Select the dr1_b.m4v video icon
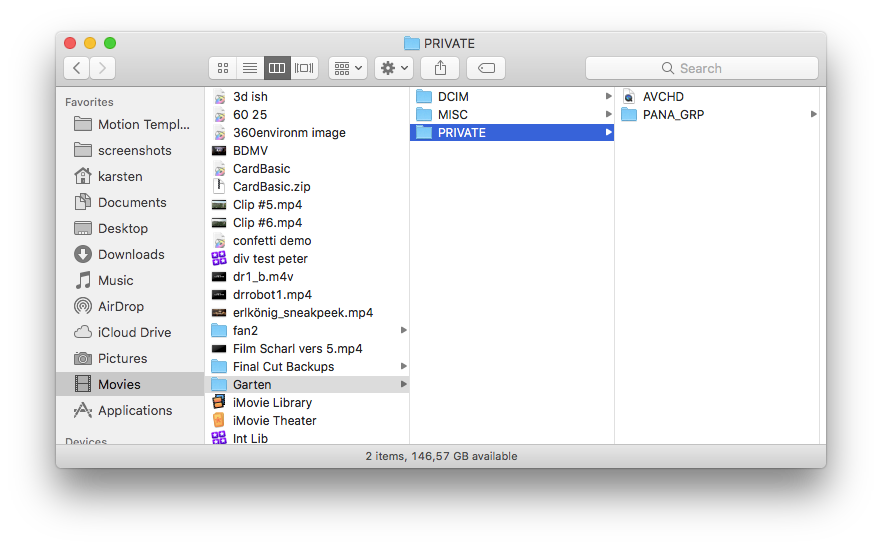 (219, 277)
